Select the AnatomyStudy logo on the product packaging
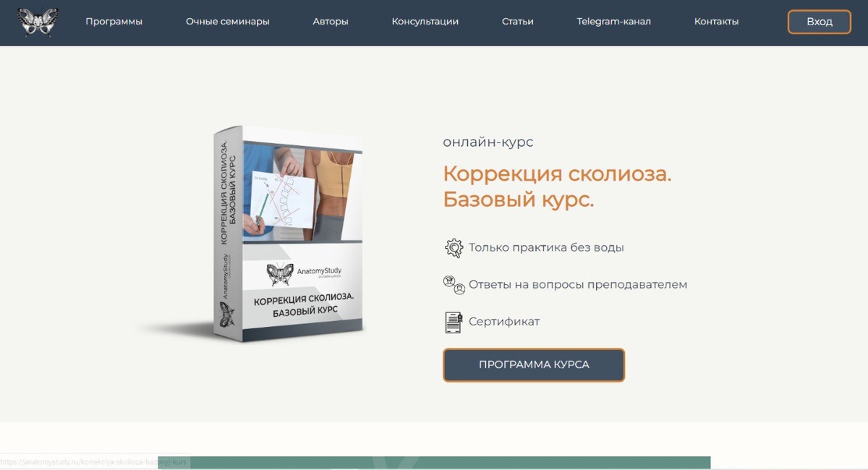The height and width of the screenshot is (470, 868). click(x=304, y=275)
